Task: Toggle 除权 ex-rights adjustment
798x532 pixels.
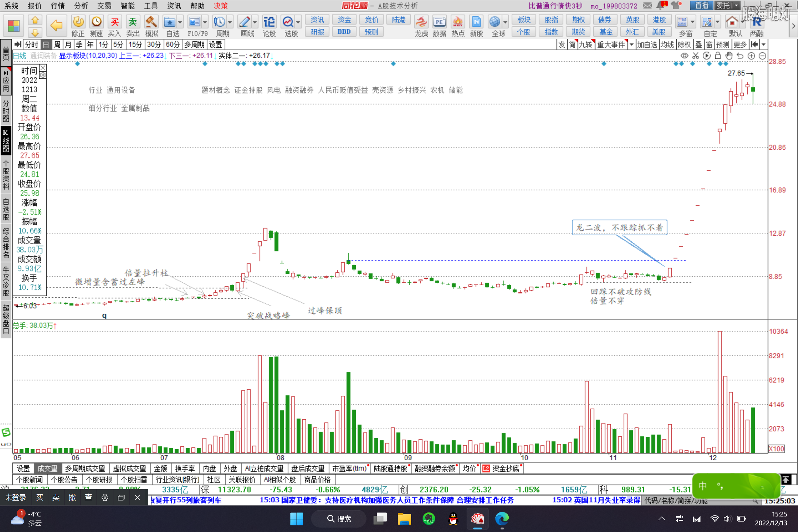Action: pos(684,45)
